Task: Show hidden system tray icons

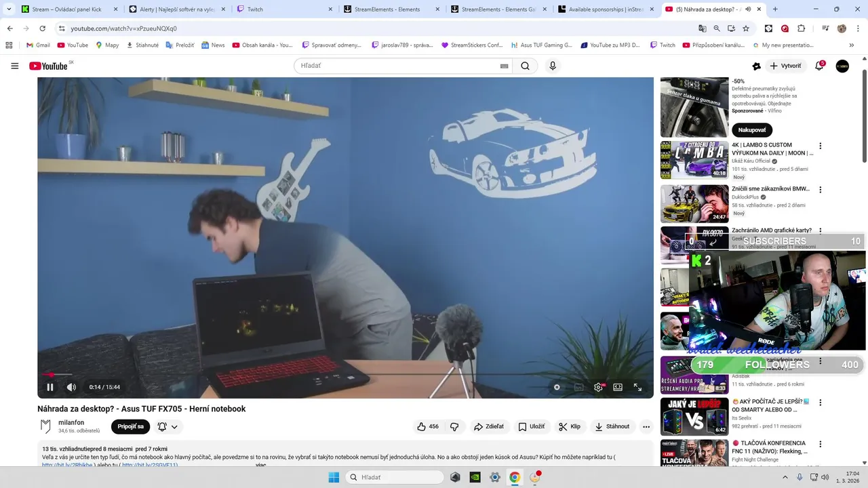Action: pos(785,477)
